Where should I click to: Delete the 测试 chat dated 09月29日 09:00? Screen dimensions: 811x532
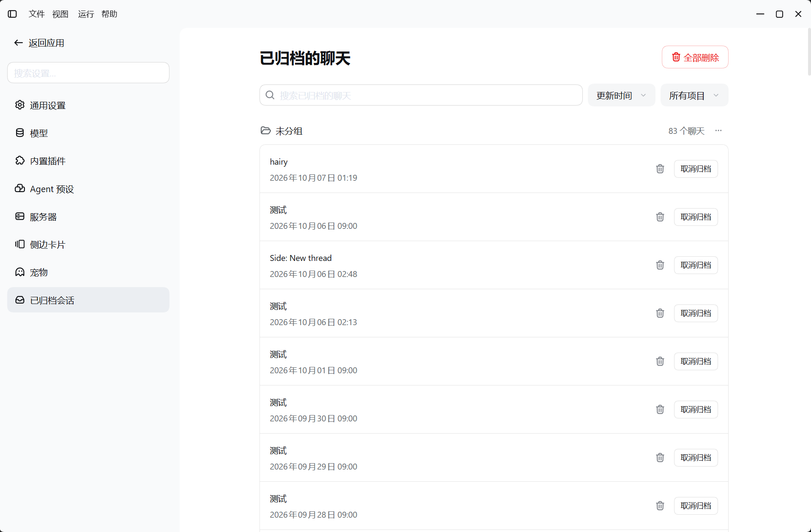tap(660, 458)
